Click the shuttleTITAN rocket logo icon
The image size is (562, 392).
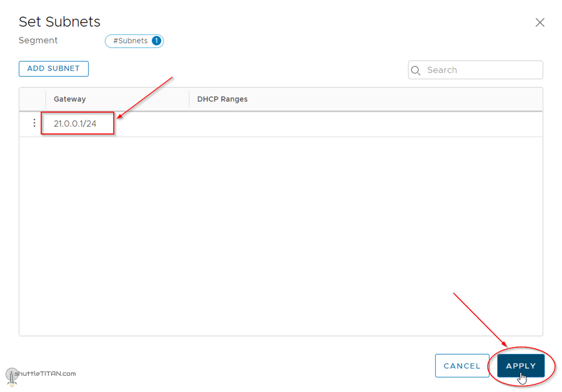point(12,376)
